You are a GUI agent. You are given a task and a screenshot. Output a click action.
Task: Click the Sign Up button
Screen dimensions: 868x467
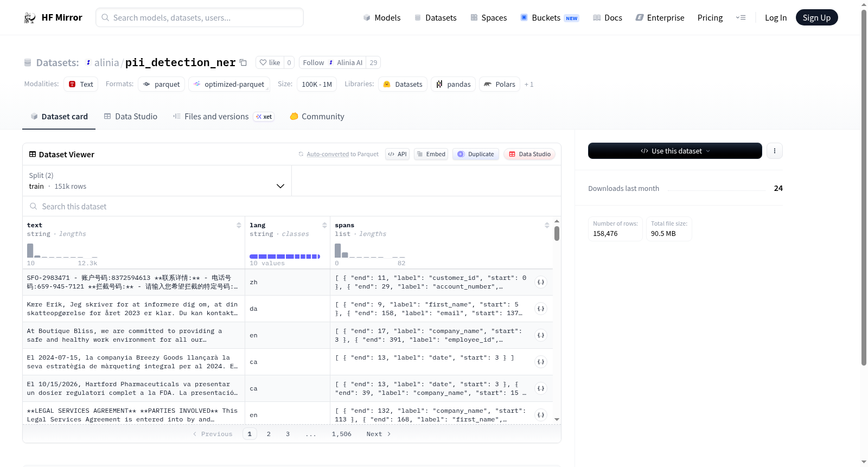tap(816, 17)
